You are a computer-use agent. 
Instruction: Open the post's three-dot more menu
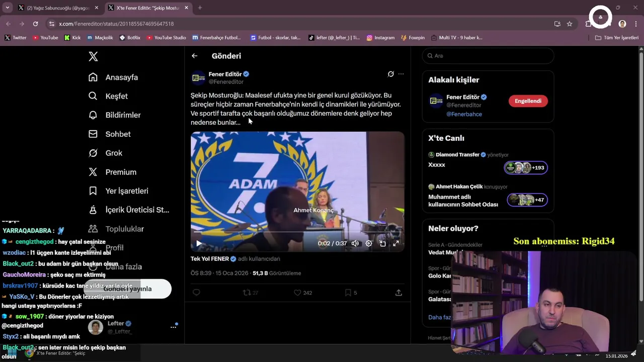[401, 74]
